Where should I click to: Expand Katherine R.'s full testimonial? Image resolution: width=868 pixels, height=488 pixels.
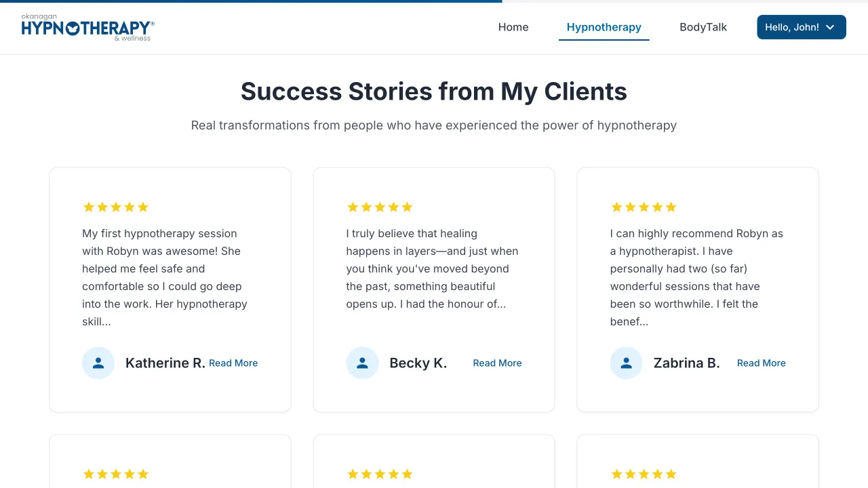pos(233,363)
